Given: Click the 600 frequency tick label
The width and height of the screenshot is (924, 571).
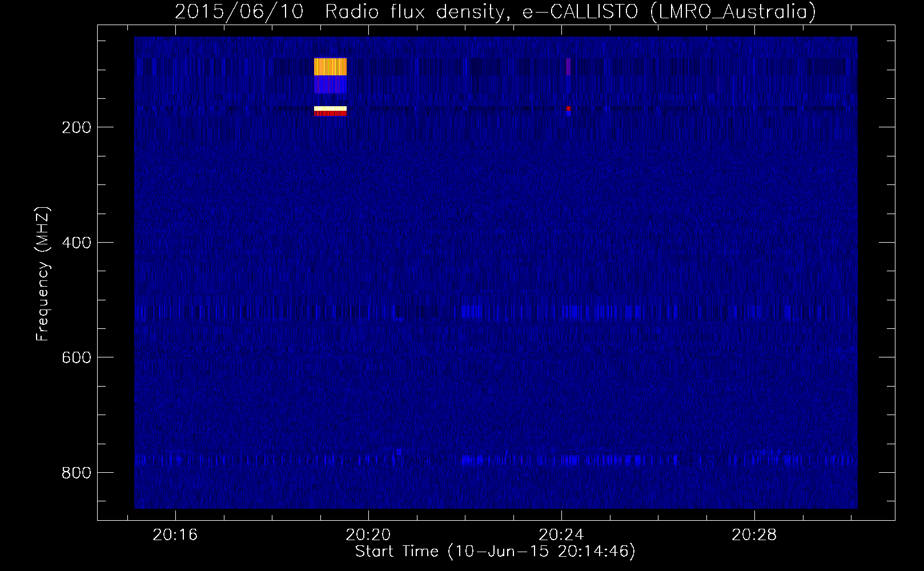Looking at the screenshot, I should pyautogui.click(x=77, y=357).
